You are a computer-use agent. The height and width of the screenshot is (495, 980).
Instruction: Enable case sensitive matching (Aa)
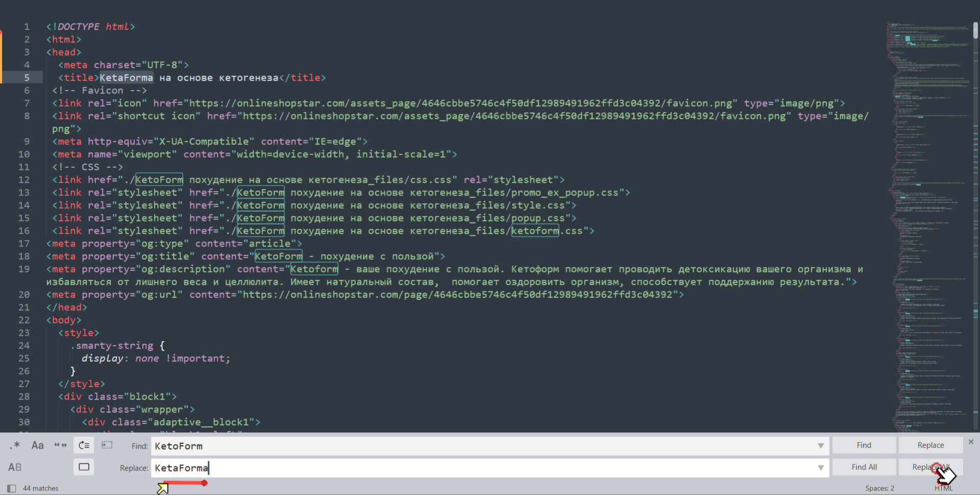(x=37, y=445)
